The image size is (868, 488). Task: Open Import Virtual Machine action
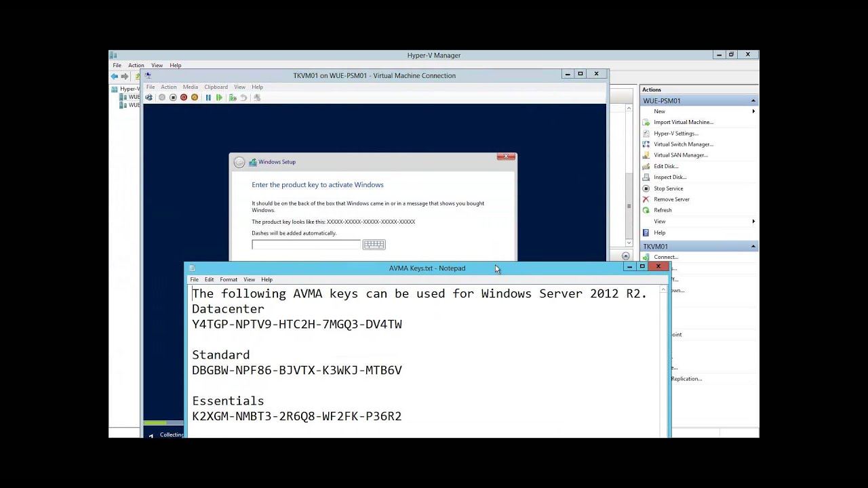tap(684, 122)
